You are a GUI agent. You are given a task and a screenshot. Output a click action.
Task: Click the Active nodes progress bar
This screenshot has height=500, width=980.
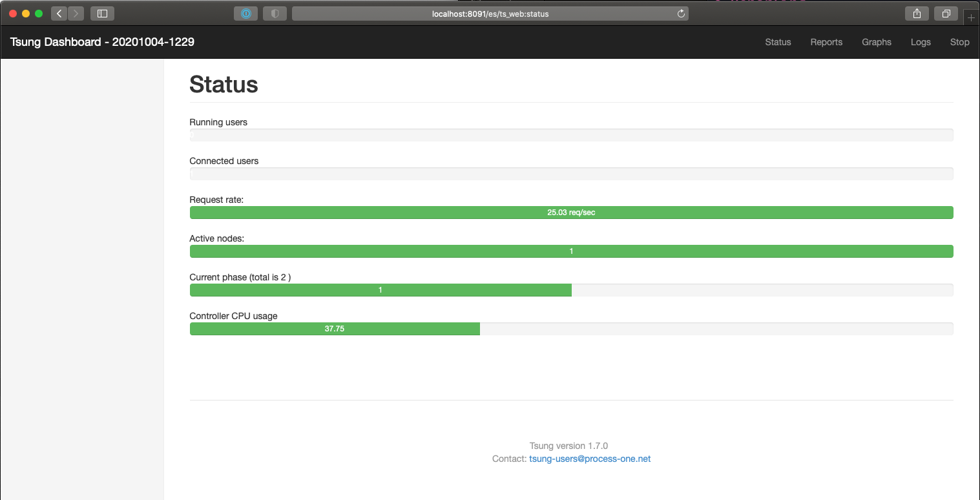point(571,251)
